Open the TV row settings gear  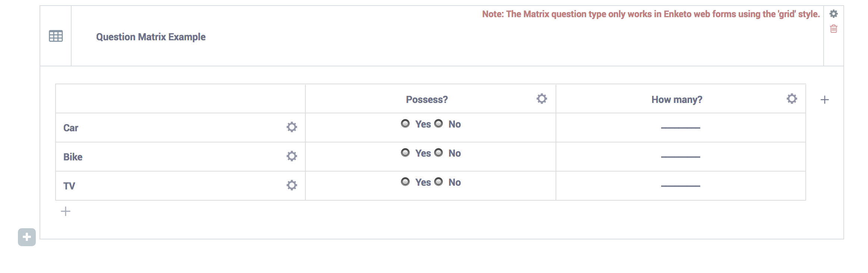tap(292, 185)
